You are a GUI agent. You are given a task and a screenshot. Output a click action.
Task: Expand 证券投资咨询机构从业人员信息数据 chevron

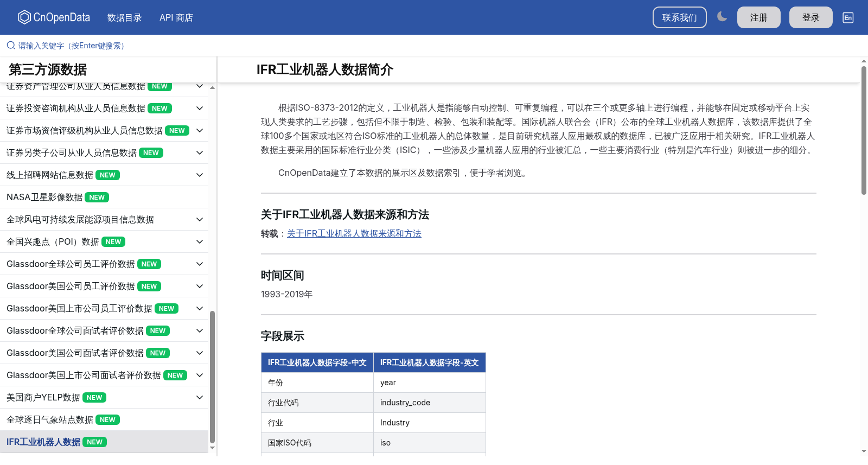tap(200, 108)
